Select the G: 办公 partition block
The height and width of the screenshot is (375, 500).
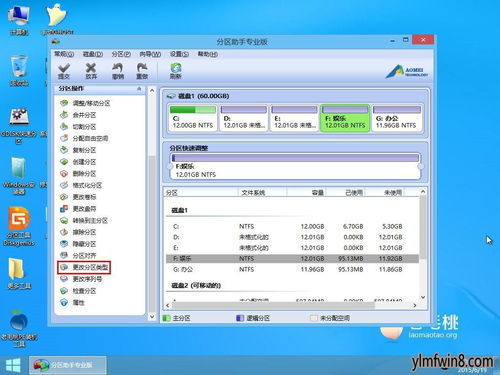coord(396,118)
